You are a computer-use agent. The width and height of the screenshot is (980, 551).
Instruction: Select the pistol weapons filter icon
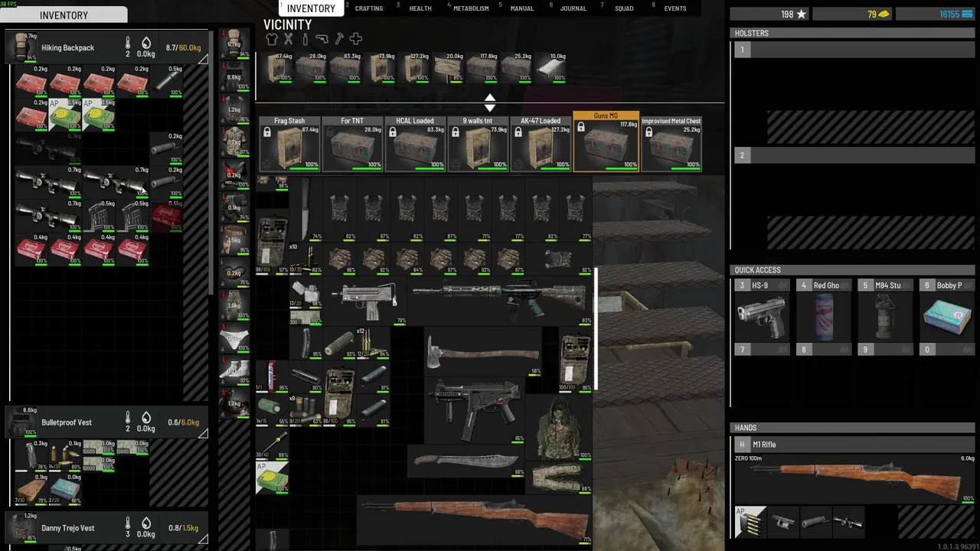coord(322,39)
